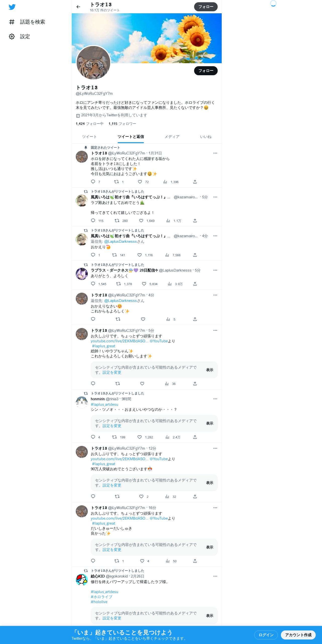Click the フォロー button below the banner
The width and height of the screenshot is (322, 644).
click(206, 71)
